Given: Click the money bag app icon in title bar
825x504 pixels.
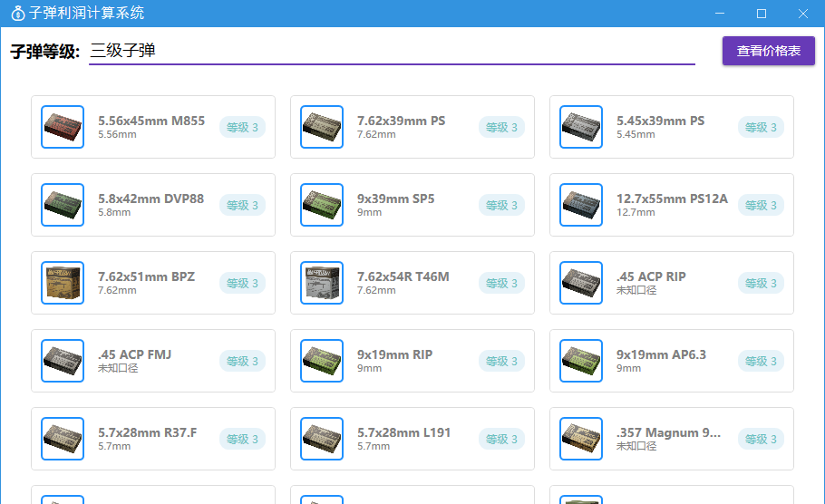Looking at the screenshot, I should [x=17, y=14].
